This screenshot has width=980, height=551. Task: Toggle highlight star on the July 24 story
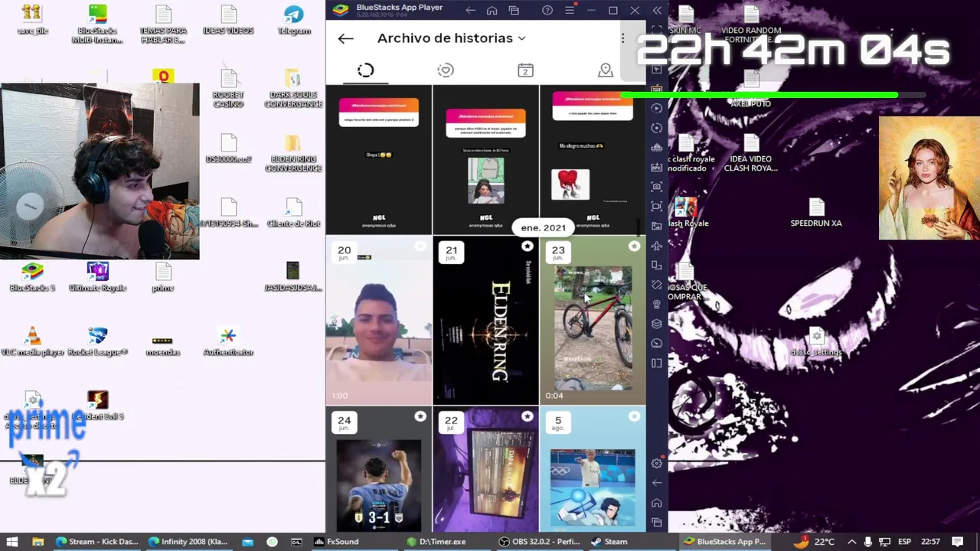click(420, 416)
